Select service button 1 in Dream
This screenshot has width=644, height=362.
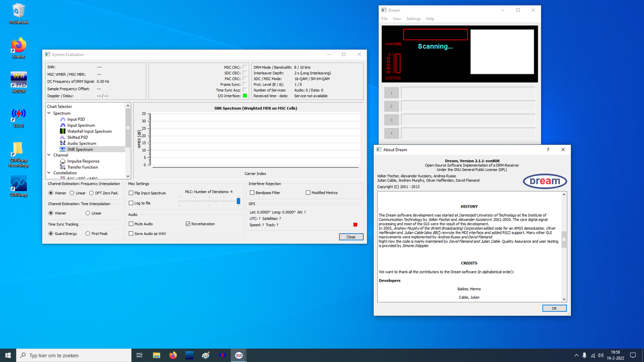(392, 93)
